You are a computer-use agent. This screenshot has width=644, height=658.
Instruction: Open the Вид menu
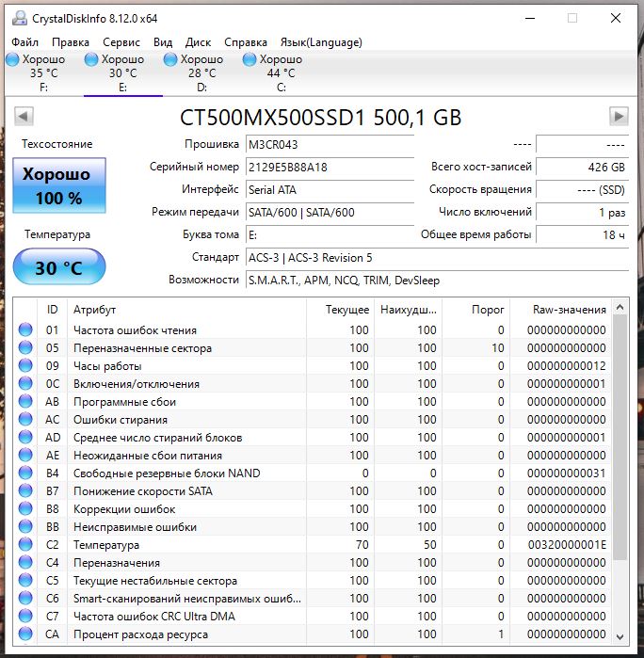(x=163, y=42)
